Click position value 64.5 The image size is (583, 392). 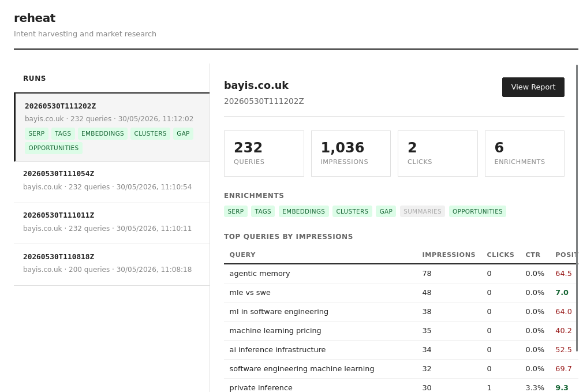(563, 274)
